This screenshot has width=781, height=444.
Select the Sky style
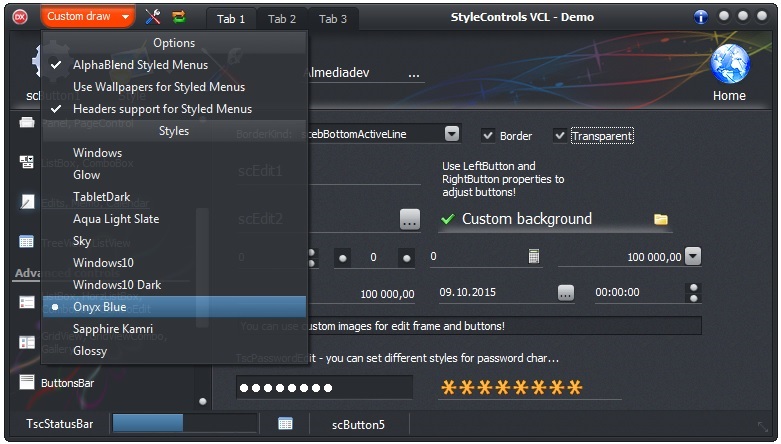tap(174, 241)
